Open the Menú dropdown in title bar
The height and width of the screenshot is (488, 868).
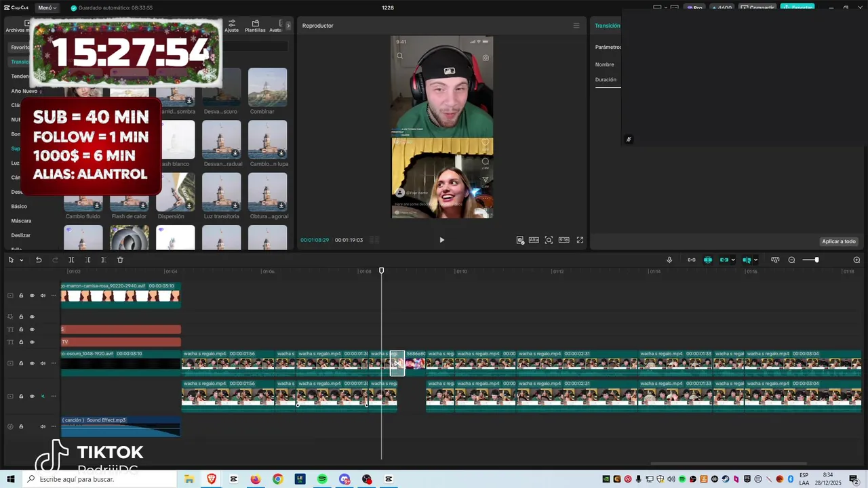tap(47, 7)
